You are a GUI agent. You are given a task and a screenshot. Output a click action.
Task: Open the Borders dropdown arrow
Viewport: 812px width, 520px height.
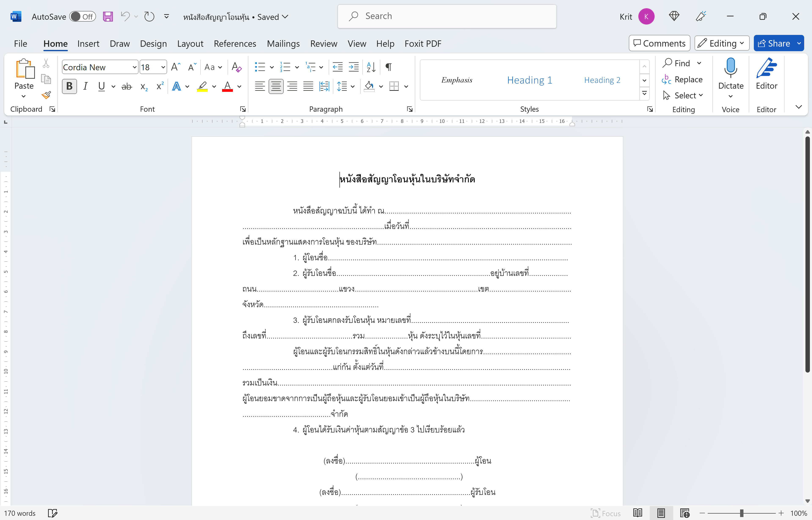(406, 87)
